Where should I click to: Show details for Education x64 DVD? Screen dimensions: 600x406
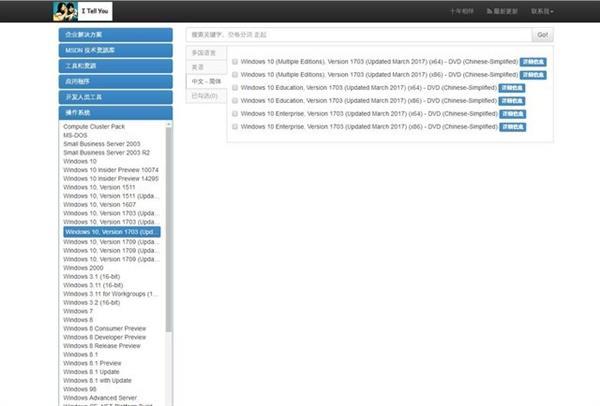(512, 88)
